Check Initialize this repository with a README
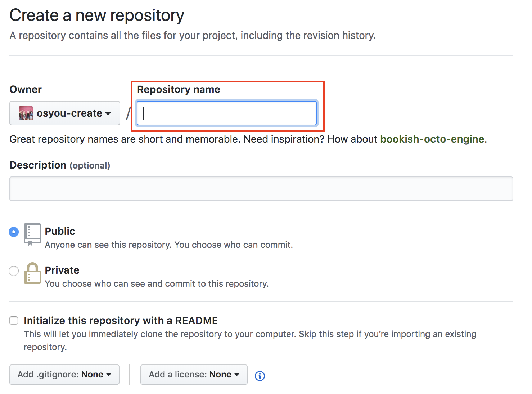 tap(14, 321)
